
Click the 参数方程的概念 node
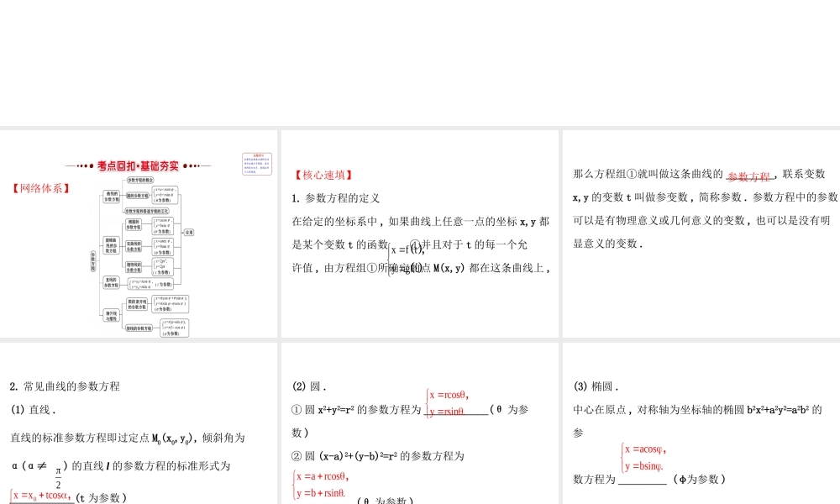pos(141,180)
